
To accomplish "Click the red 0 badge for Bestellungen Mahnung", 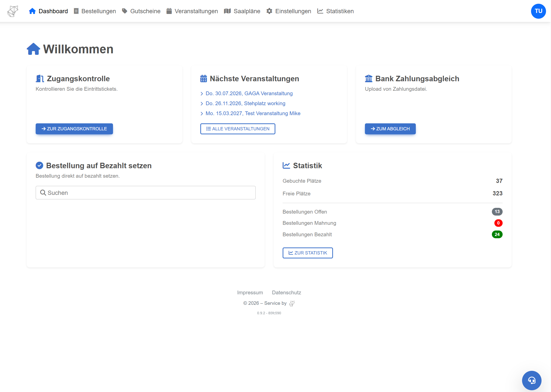I will [498, 223].
